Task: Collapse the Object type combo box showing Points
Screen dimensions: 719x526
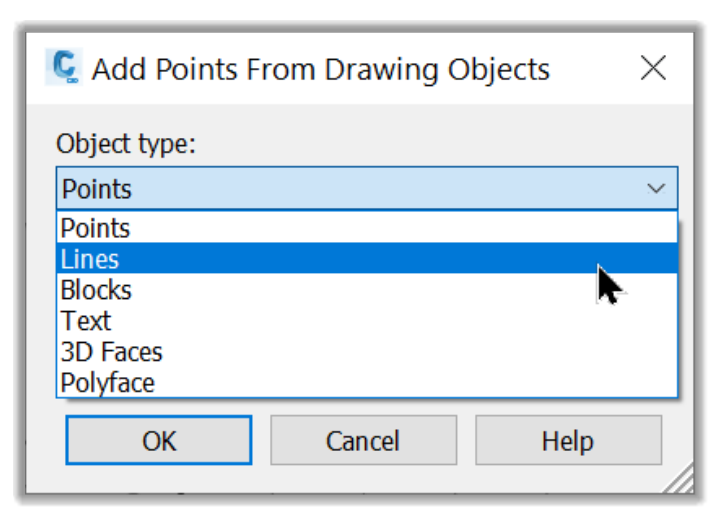Action: [367, 188]
